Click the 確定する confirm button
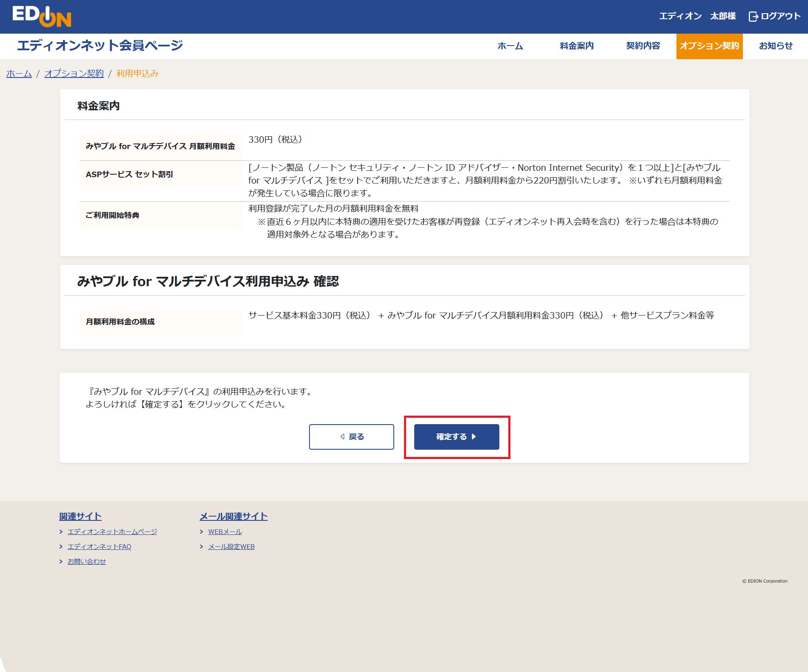The height and width of the screenshot is (672, 808). click(456, 437)
